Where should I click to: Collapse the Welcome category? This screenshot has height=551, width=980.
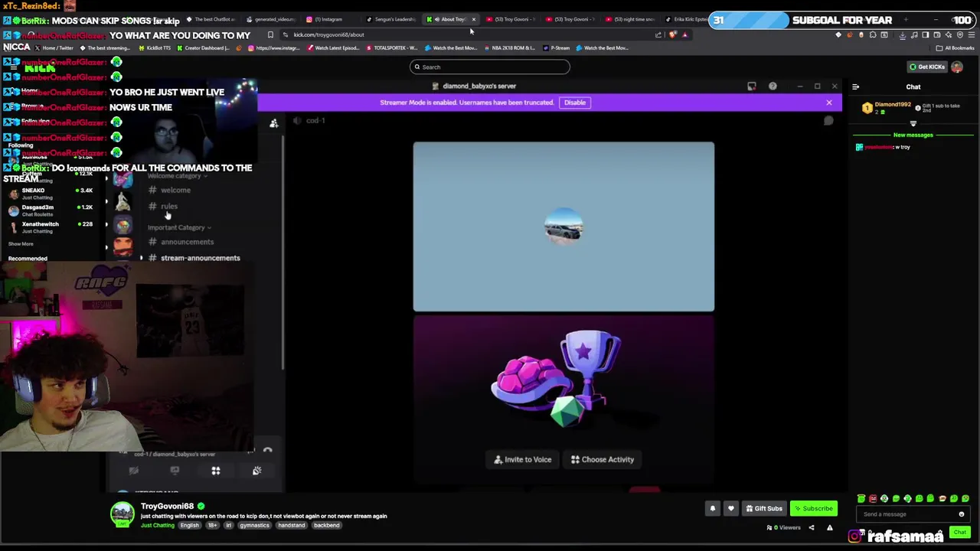[x=177, y=176]
